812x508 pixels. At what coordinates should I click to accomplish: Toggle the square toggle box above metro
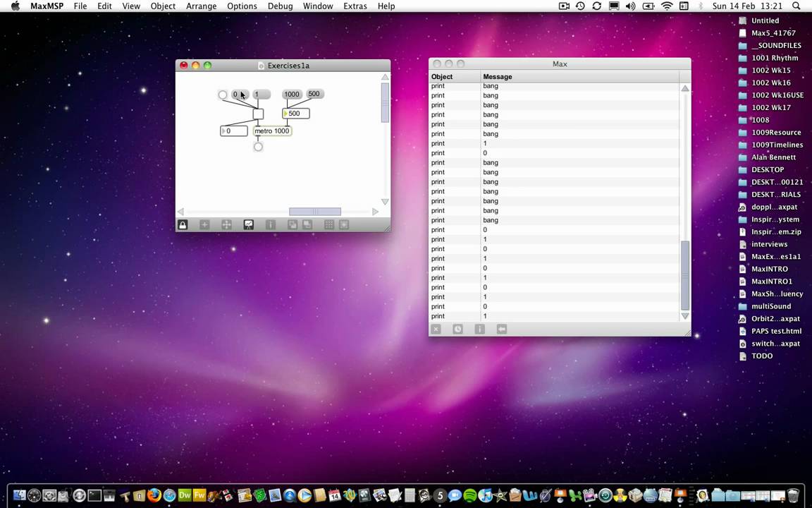tap(258, 114)
